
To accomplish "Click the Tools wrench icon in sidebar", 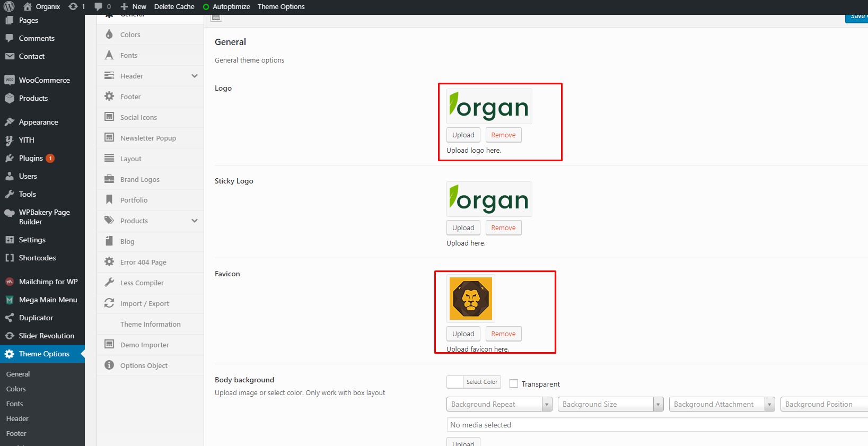I will pos(10,194).
